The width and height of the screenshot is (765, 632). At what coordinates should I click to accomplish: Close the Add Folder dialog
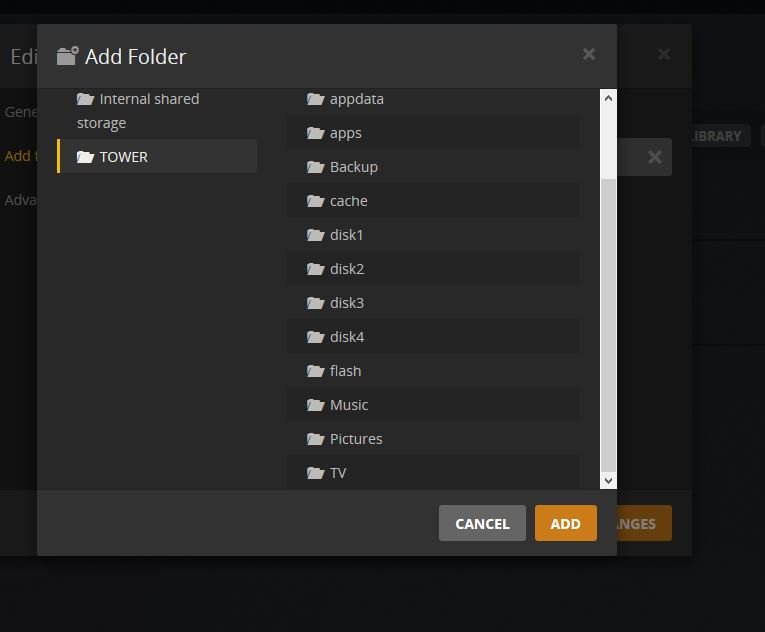[x=589, y=54]
